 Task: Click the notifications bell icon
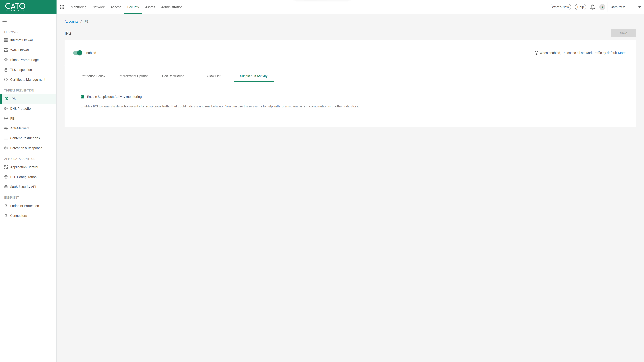593,7
